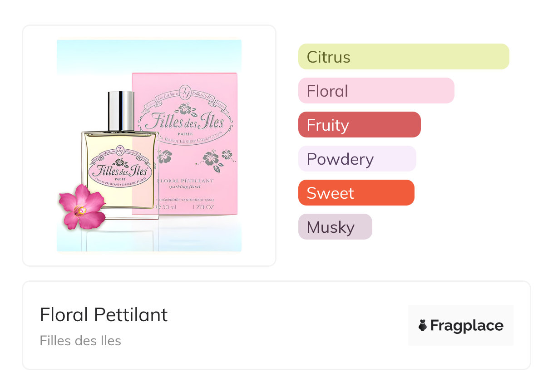Pick the Powdery accord bar
The image size is (553, 392).
point(357,159)
